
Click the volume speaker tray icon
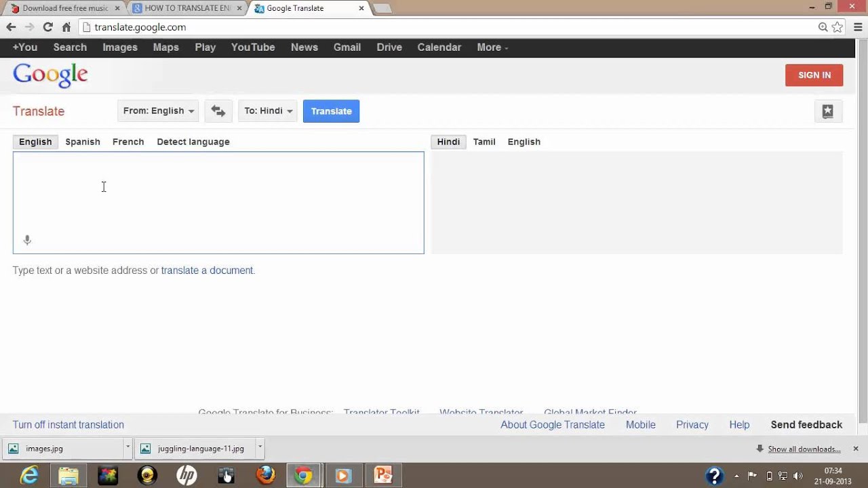797,476
